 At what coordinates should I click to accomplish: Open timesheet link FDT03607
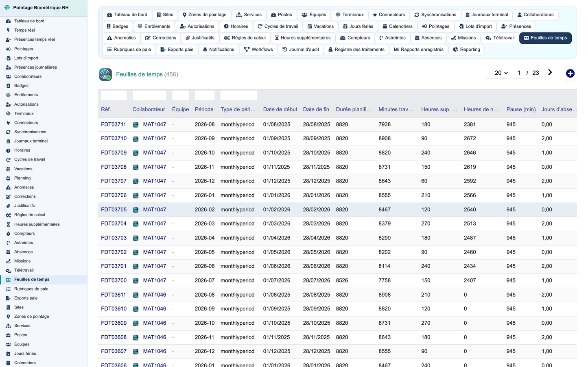[114, 351]
